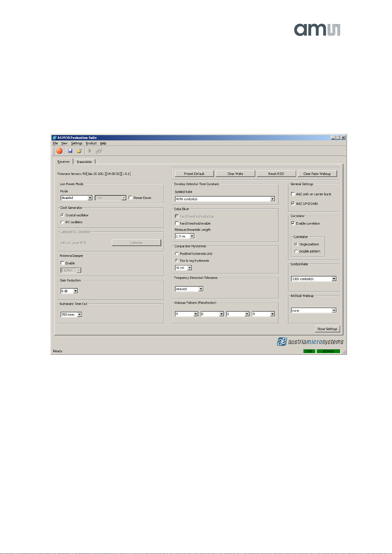Click the grayed connection toolbar icon
Screen dimensions: 392x554
pos(99,151)
